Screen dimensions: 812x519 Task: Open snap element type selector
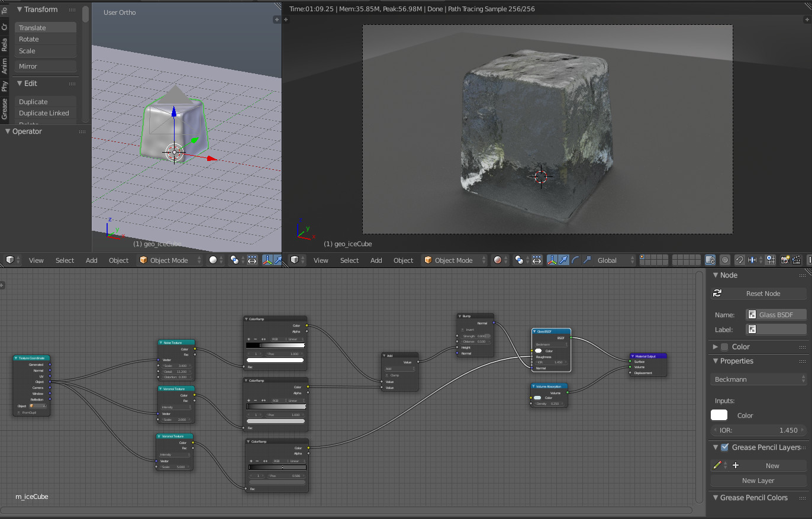(x=755, y=260)
